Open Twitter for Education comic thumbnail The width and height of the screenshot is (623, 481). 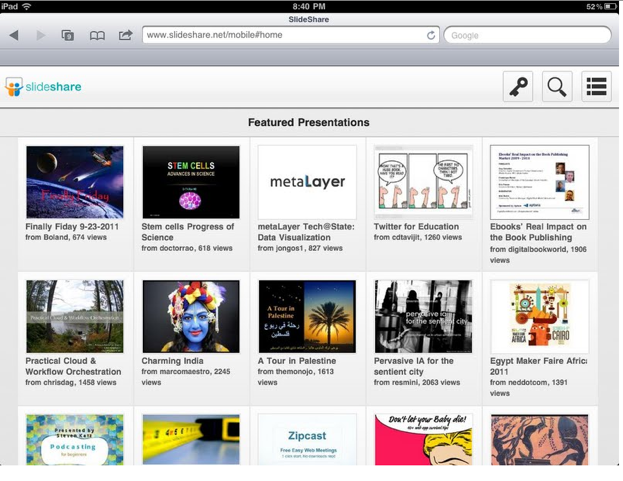[424, 182]
